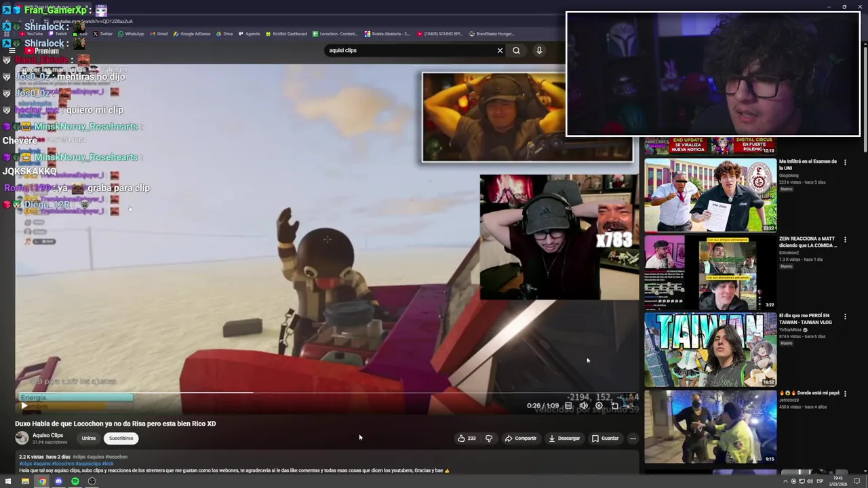Open the Gmail bookmark
868x488 pixels.
tap(159, 34)
